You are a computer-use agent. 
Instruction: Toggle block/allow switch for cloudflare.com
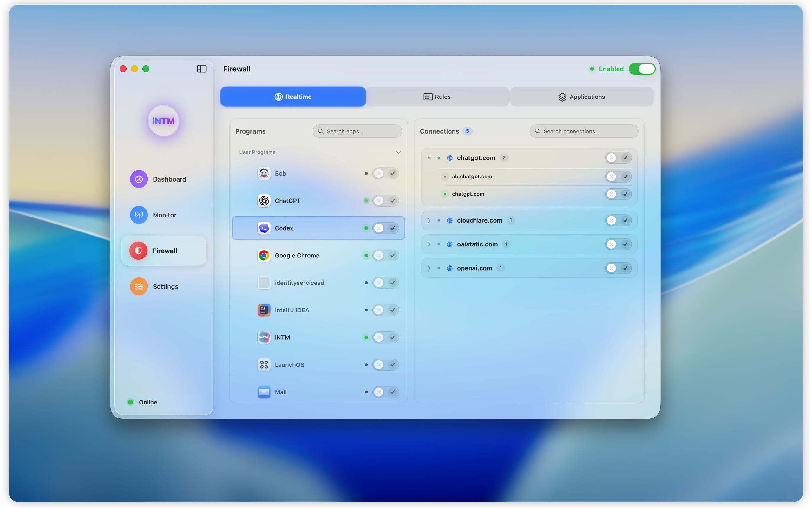point(618,220)
